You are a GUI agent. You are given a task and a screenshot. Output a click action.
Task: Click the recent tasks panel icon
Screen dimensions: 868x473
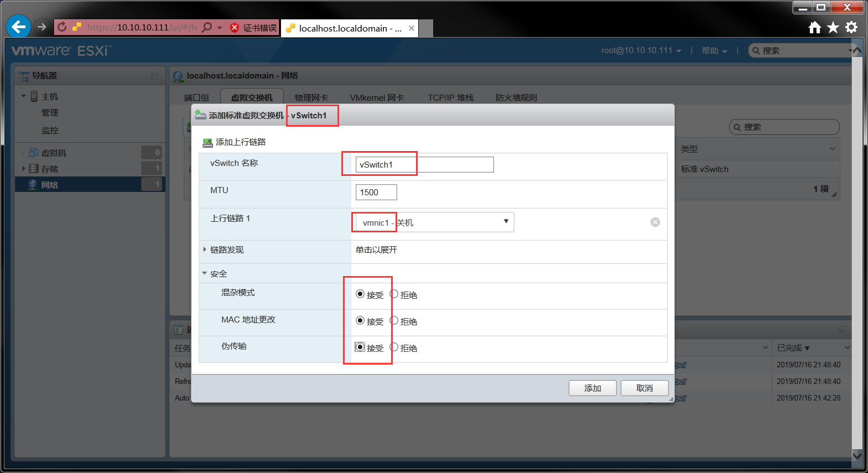coord(178,330)
